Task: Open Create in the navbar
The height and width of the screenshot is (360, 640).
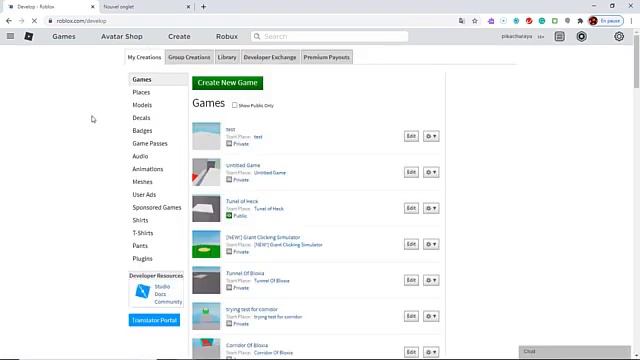Action: (x=179, y=36)
